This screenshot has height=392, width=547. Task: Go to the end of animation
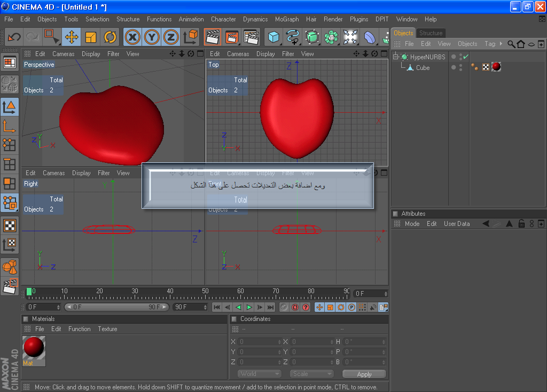pyautogui.click(x=271, y=307)
